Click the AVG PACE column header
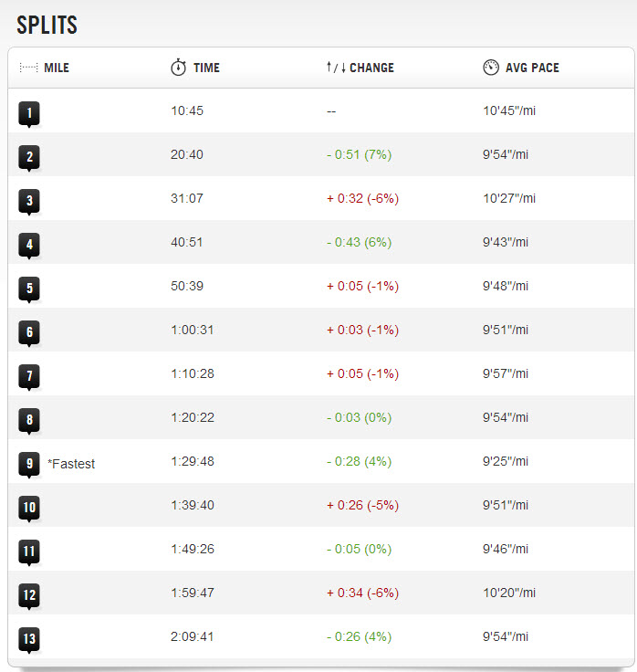 (x=531, y=68)
